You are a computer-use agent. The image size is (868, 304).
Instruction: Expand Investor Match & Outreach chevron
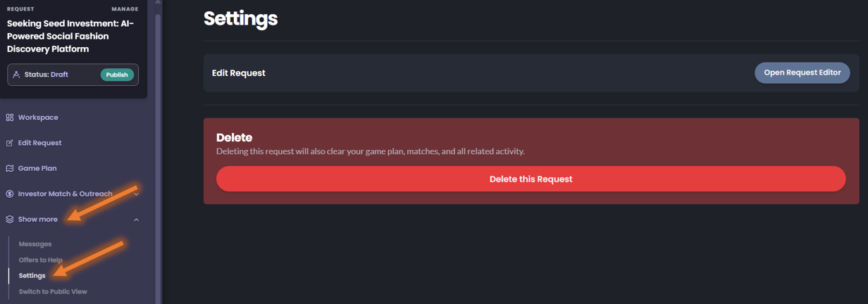(137, 194)
